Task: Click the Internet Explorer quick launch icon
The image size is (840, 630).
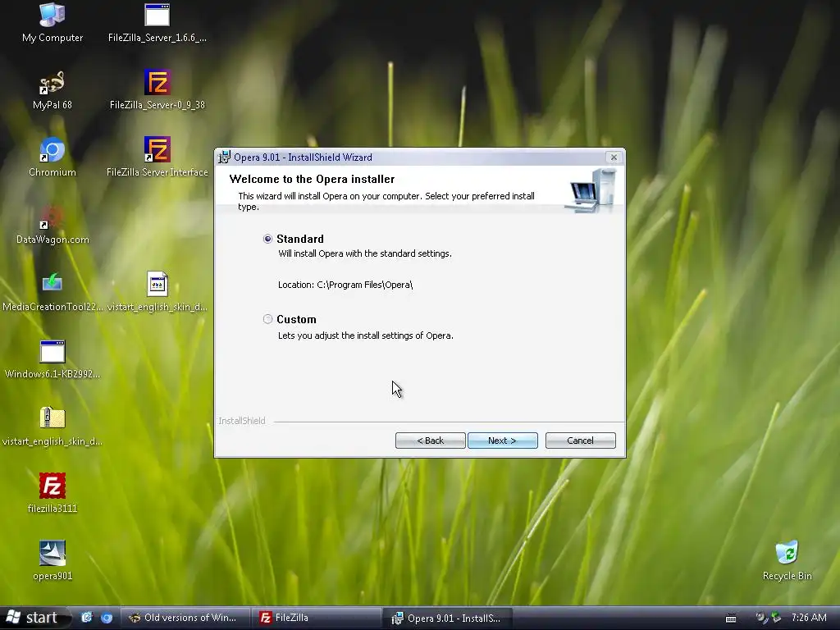Action: (87, 618)
